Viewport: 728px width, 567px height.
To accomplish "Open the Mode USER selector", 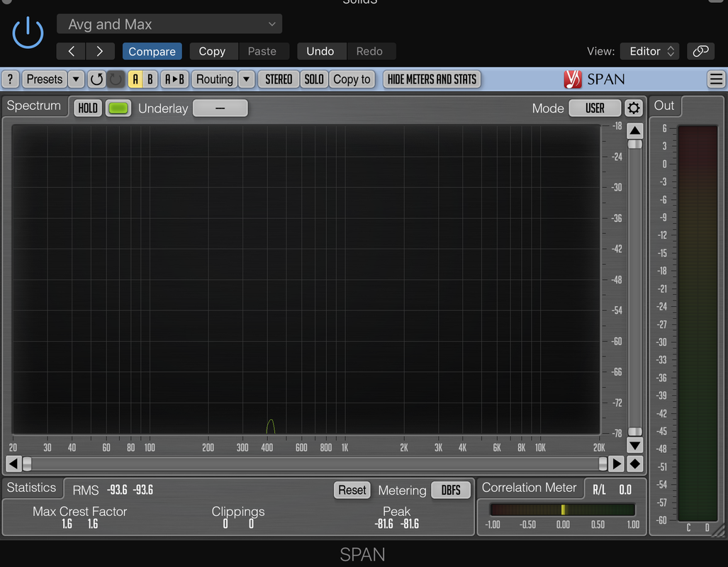I will [595, 108].
